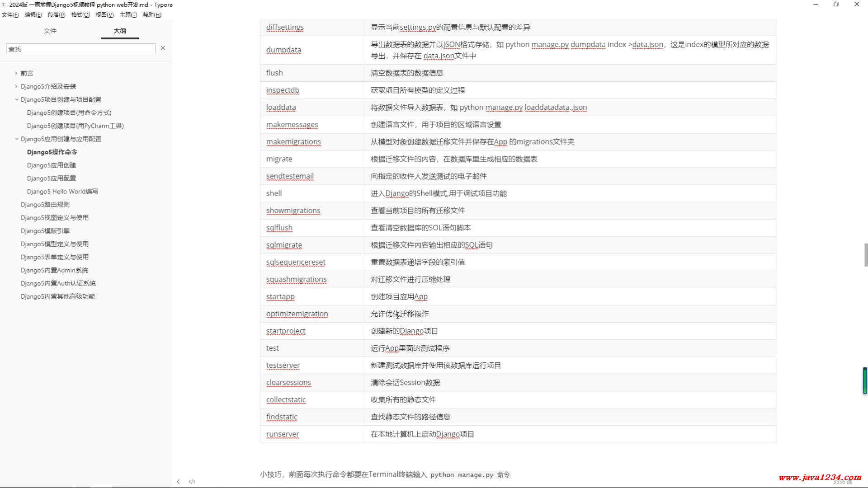
Task: Hide the sidebar using the back arrow icon
Action: [x=178, y=482]
